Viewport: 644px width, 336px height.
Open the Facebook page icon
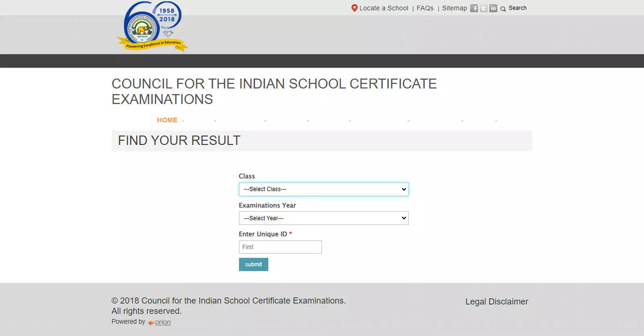click(474, 8)
